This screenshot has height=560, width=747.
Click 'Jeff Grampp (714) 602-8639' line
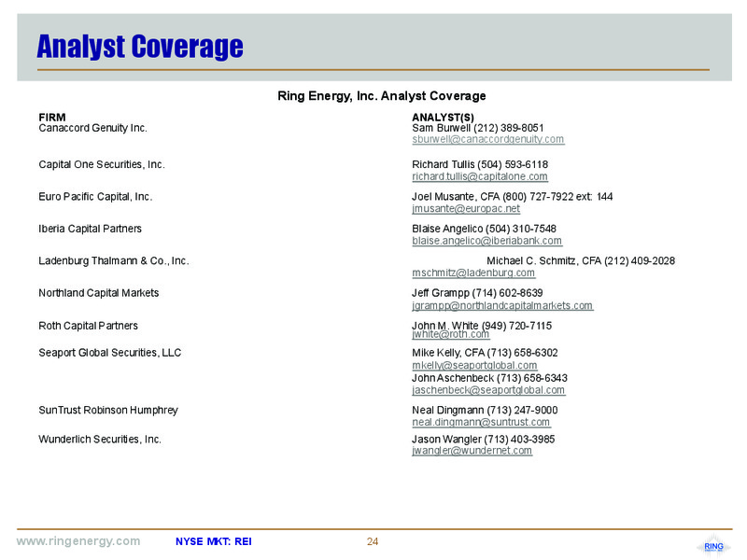click(477, 293)
